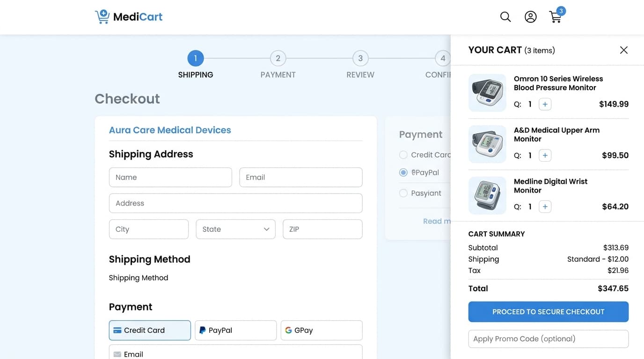Select the Pasyiant radio option
The height and width of the screenshot is (359, 644).
point(403,193)
